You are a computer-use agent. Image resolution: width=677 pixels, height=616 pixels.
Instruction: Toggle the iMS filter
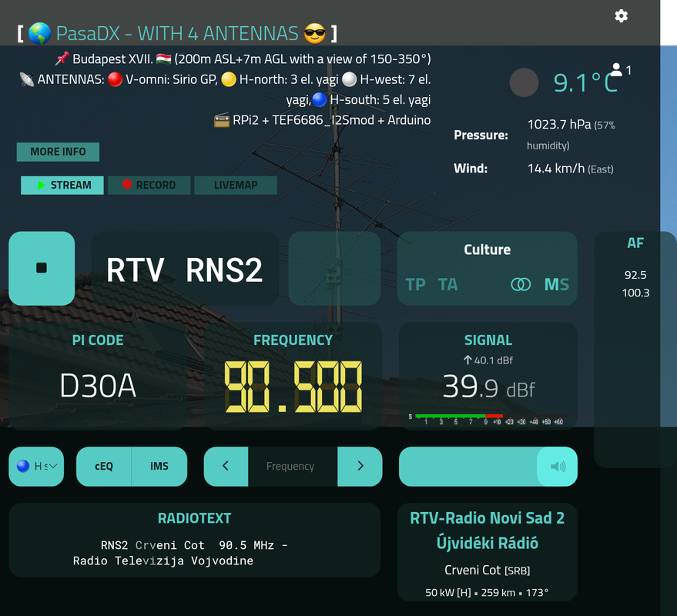pos(159,466)
